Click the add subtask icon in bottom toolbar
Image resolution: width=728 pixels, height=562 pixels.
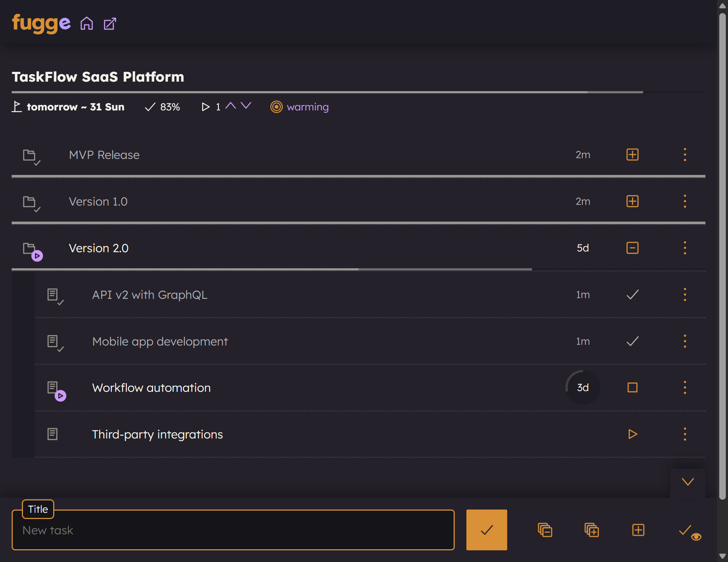click(x=638, y=530)
